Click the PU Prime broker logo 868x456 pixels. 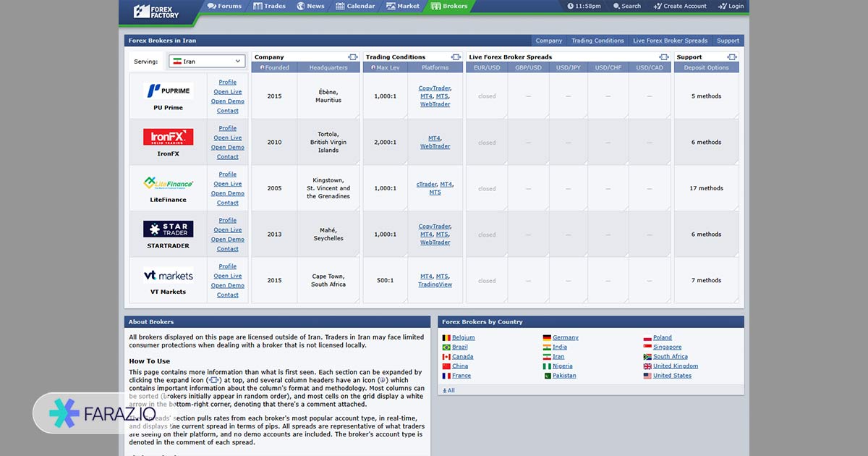(x=169, y=91)
